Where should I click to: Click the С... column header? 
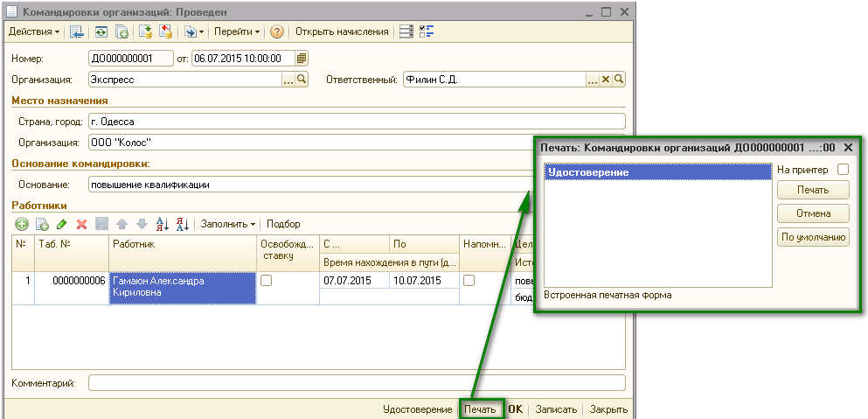click(354, 244)
